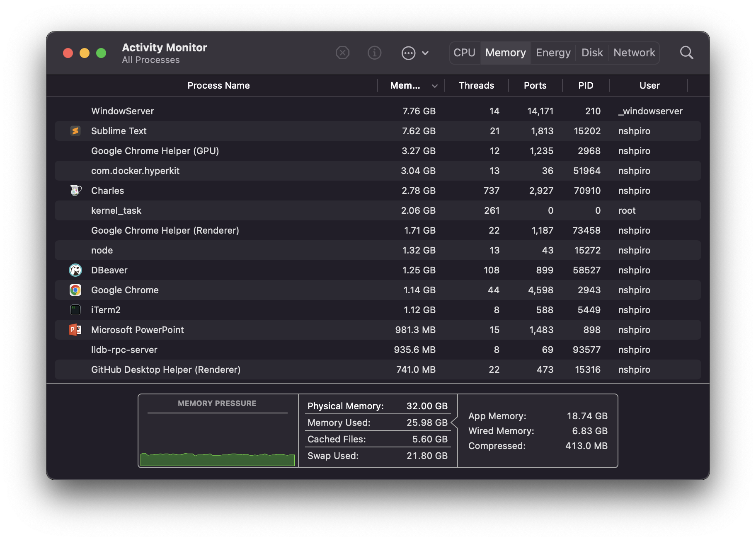756x541 pixels.
Task: Open the Disk tab
Action: point(592,53)
